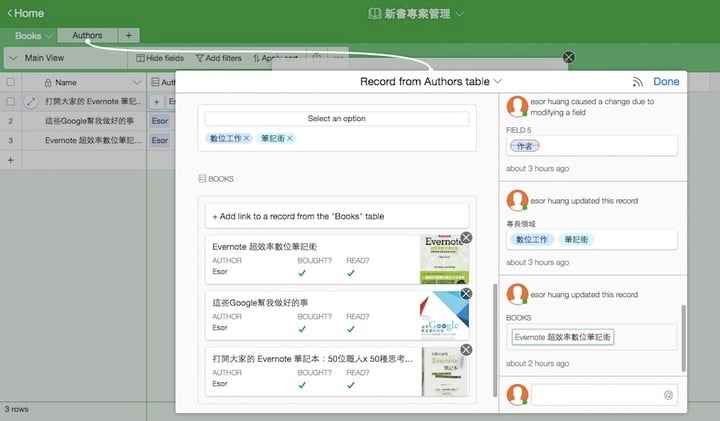Go back to Home
The image size is (720, 421).
tap(26, 13)
